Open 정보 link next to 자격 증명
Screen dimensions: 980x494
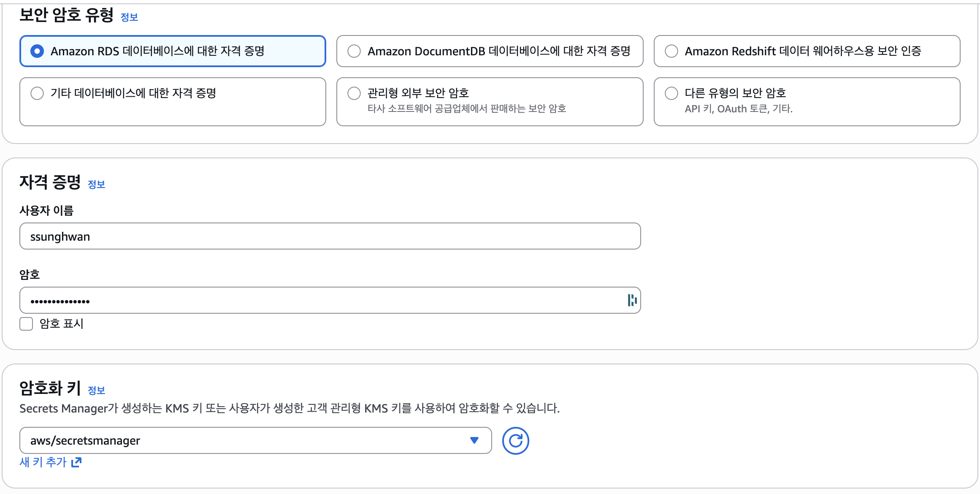click(x=96, y=185)
